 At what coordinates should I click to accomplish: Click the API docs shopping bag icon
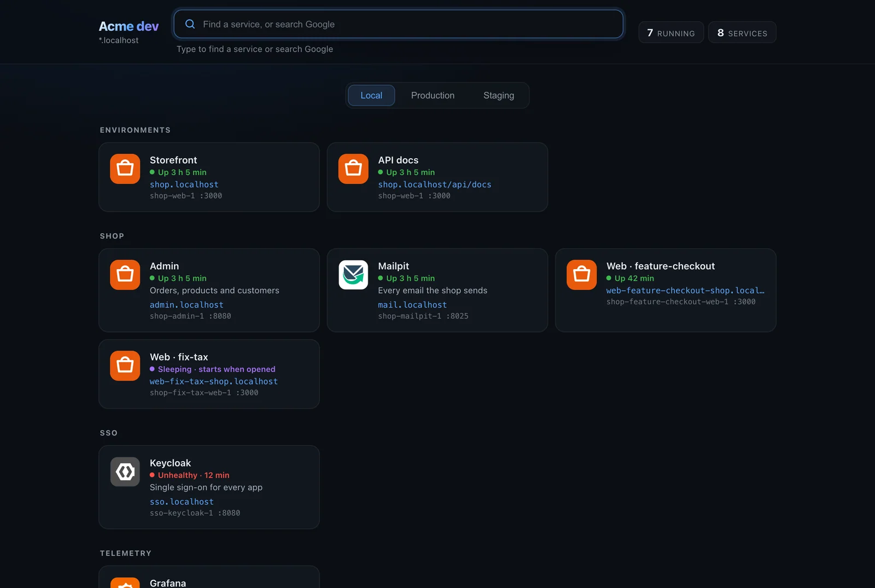pos(353,168)
